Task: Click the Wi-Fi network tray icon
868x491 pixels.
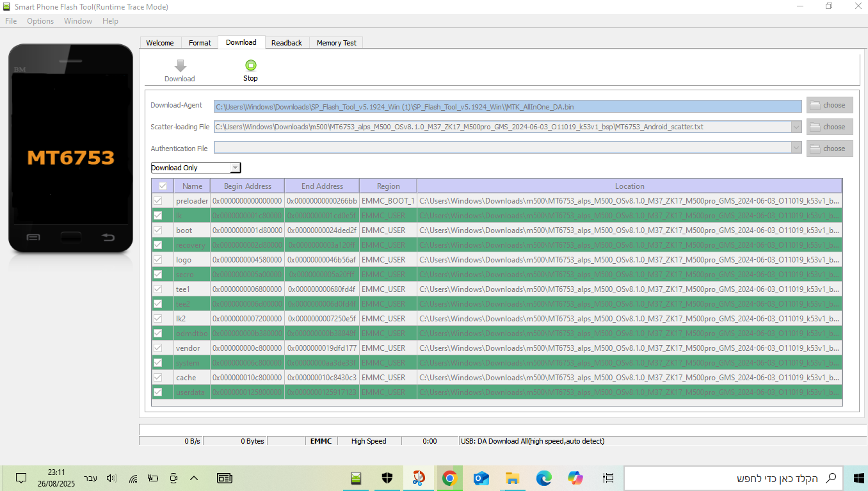Action: pos(133,478)
